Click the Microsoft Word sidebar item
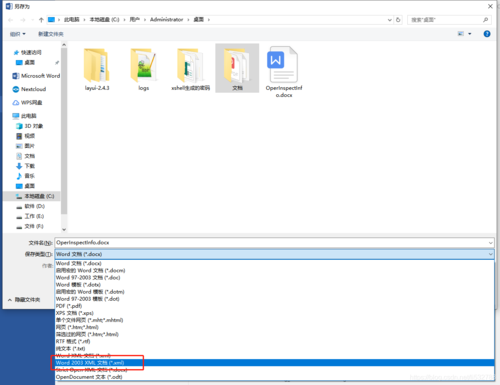This screenshot has width=500, height=385. click(x=36, y=76)
